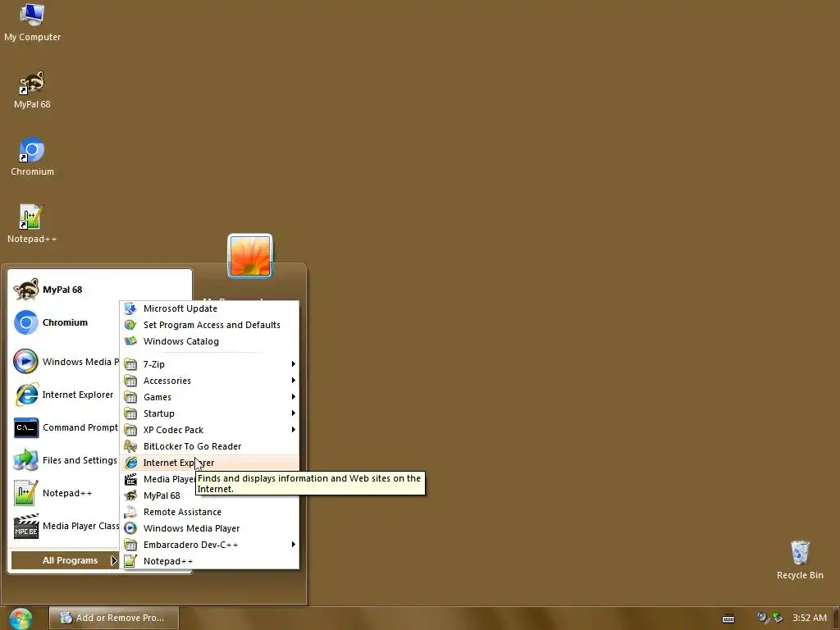Expand the Startup submenu arrow
This screenshot has width=840, height=630.
(x=293, y=413)
